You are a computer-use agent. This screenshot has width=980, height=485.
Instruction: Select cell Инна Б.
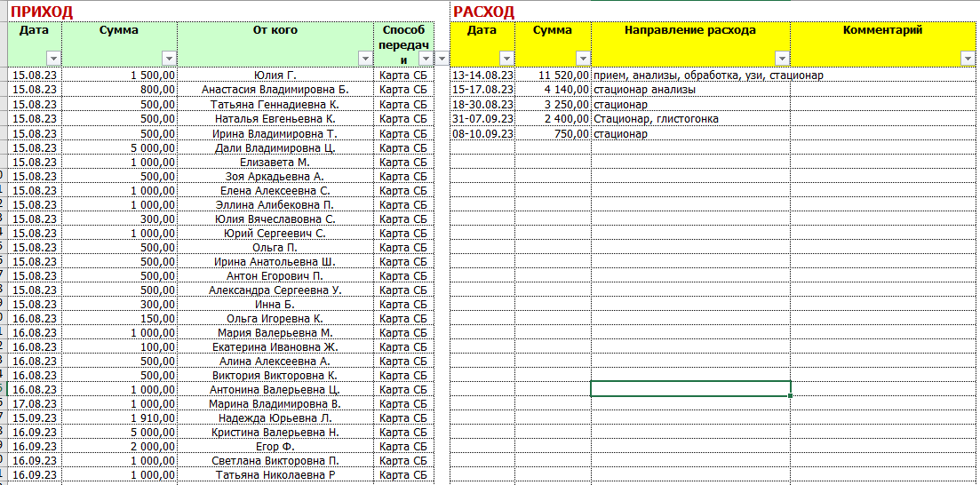275,305
